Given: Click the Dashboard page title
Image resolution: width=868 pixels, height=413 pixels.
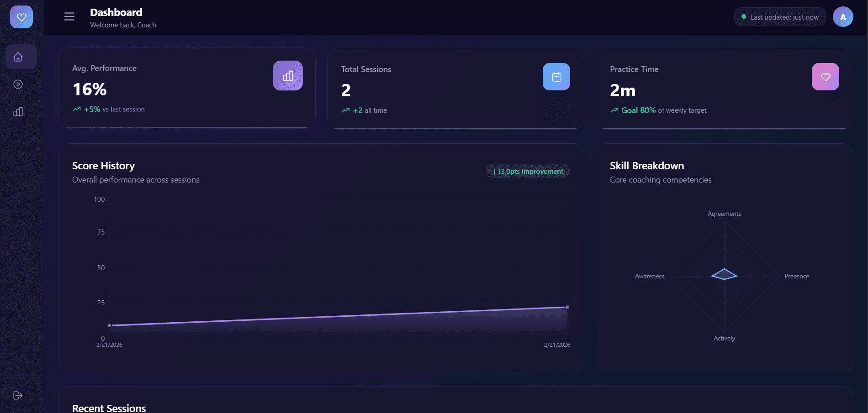Looking at the screenshot, I should [116, 12].
